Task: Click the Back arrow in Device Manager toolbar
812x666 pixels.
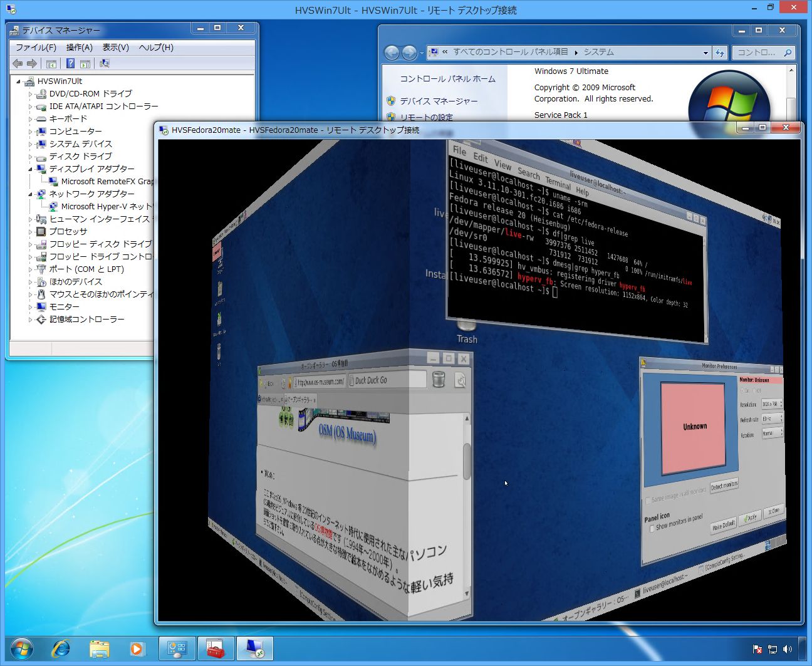Action: (18, 63)
